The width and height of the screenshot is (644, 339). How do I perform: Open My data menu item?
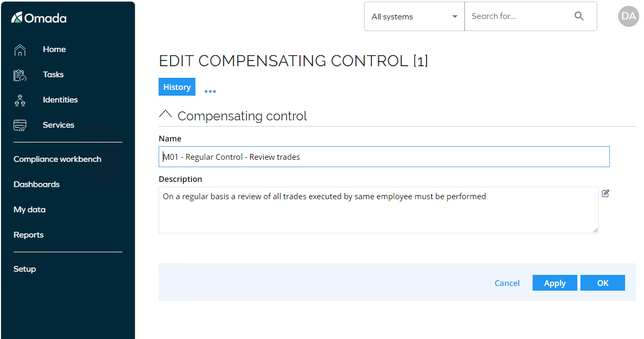(29, 209)
